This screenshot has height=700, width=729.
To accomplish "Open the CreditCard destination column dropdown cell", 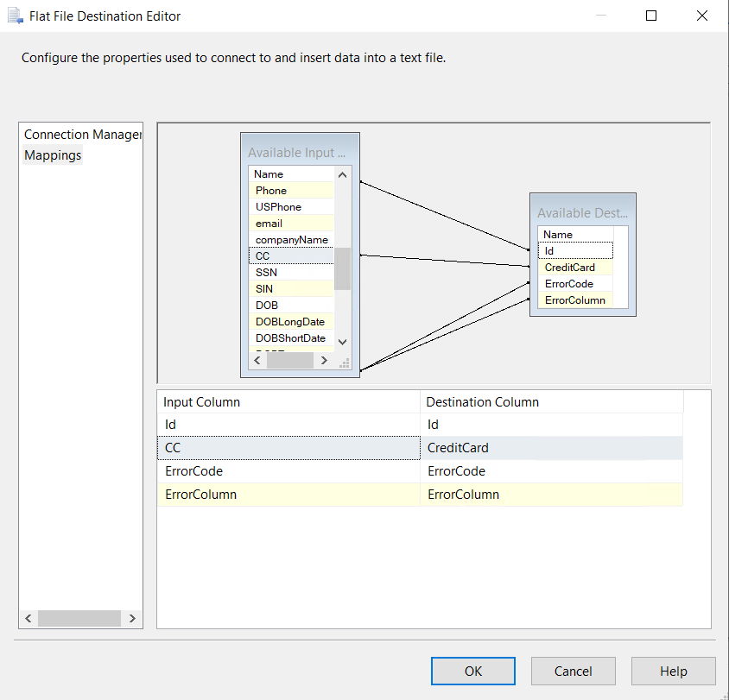I will coord(551,448).
